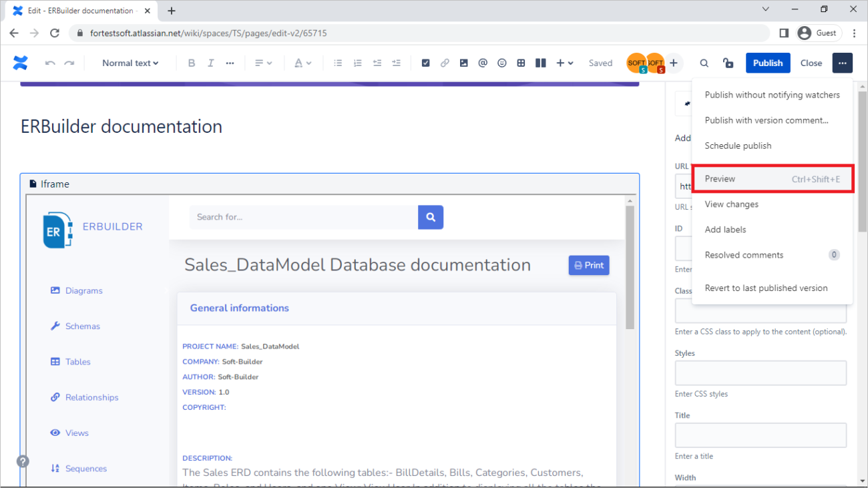
Task: Insert a table from the toolbar
Action: 521,63
